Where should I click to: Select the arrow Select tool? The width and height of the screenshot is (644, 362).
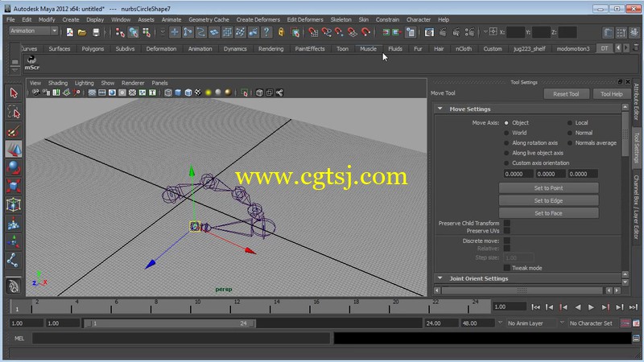pyautogui.click(x=14, y=93)
